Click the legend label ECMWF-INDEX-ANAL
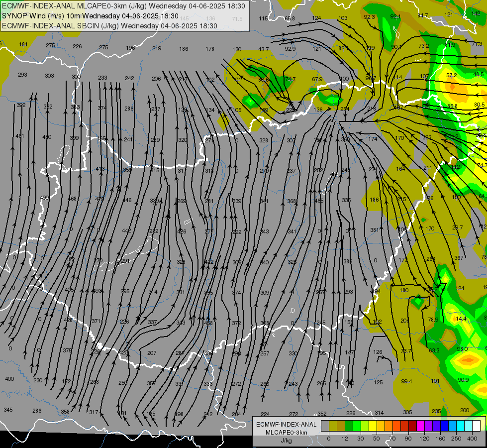 click(x=287, y=425)
